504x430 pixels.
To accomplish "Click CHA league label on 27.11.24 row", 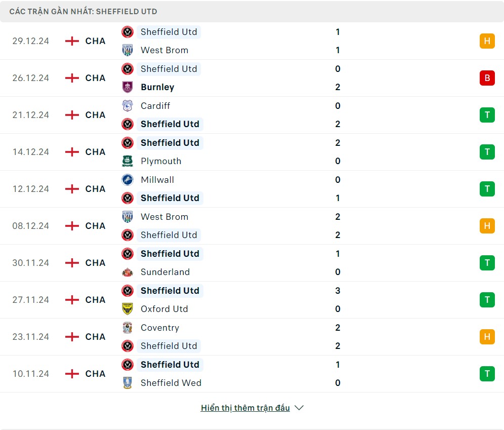I will [x=96, y=300].
